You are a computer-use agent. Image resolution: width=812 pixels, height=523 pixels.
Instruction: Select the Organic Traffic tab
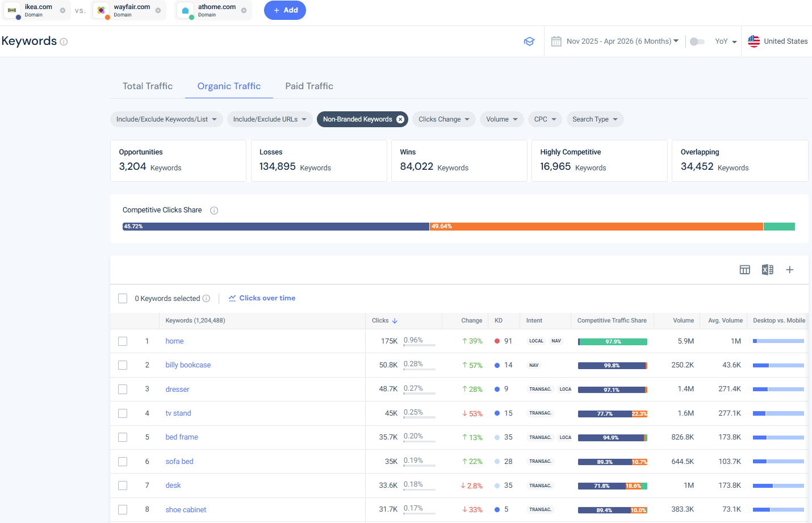[x=229, y=86]
